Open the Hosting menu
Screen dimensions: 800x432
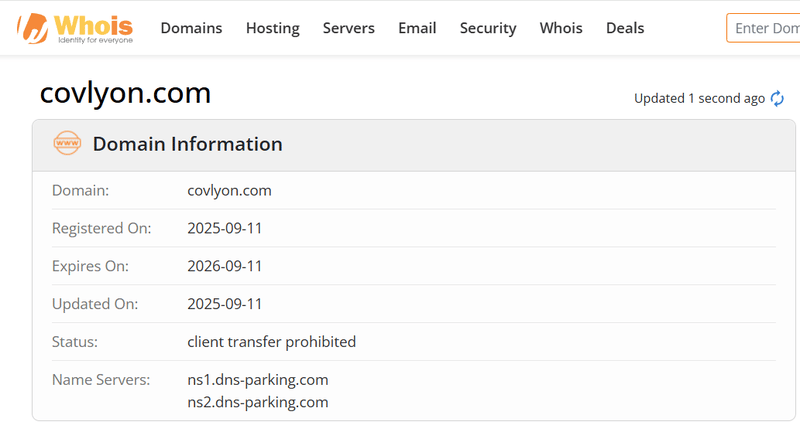click(272, 28)
